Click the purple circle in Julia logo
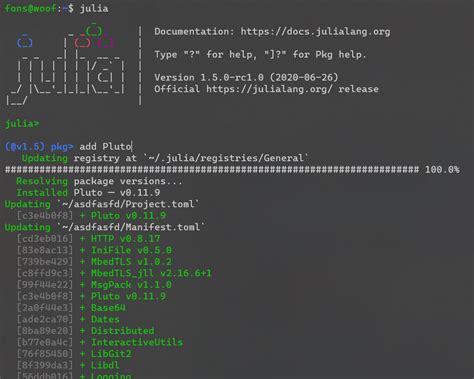The width and height of the screenshot is (474, 379). tap(105, 42)
